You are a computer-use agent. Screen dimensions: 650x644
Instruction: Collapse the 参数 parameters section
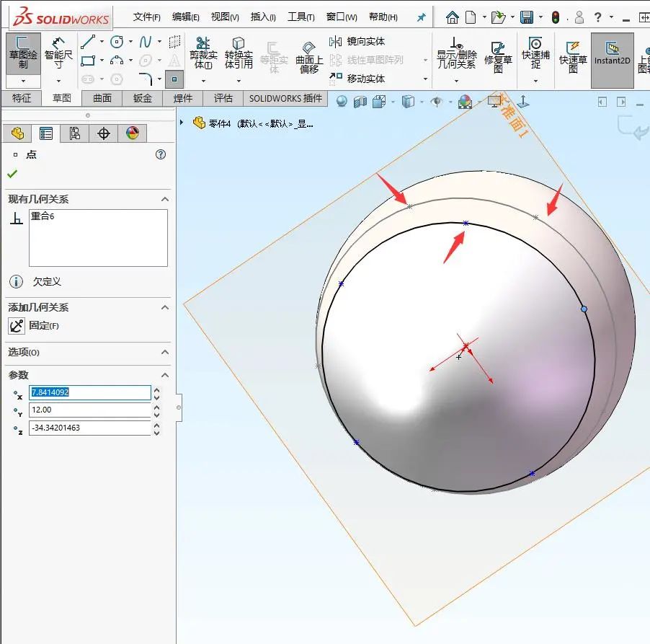(x=164, y=376)
